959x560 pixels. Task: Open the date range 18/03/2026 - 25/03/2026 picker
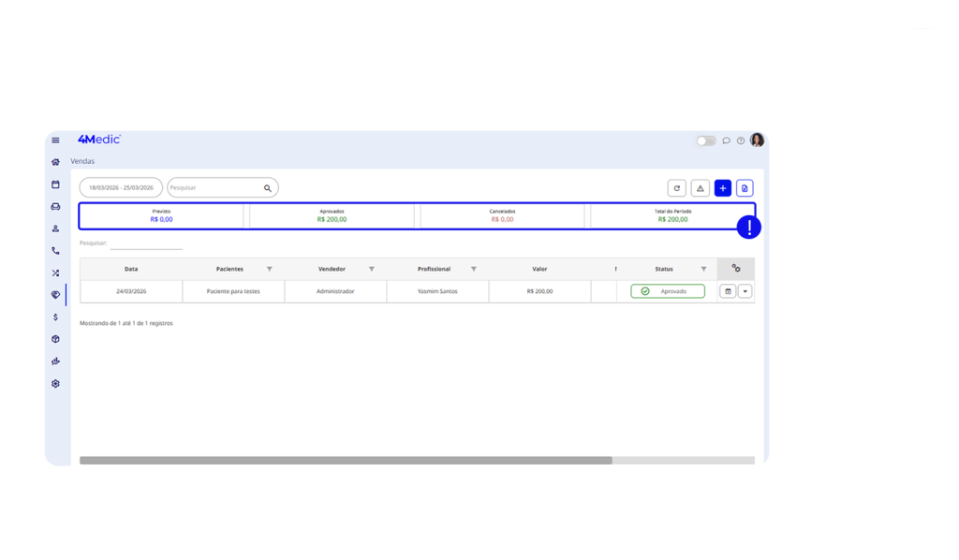click(121, 188)
